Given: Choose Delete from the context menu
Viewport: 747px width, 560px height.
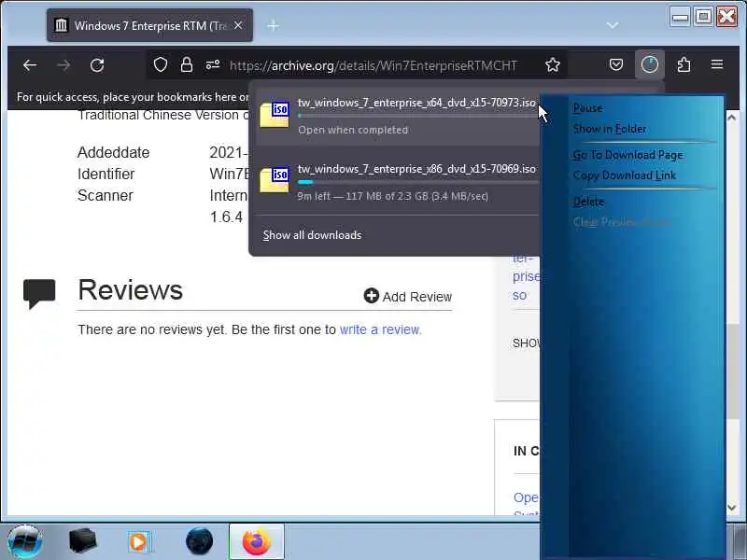Looking at the screenshot, I should 588,202.
